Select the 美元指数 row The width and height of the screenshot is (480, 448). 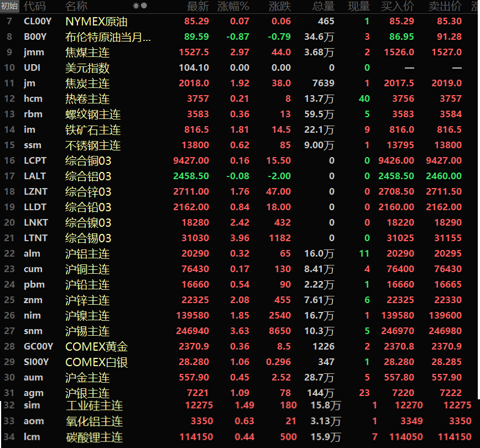tap(240, 67)
